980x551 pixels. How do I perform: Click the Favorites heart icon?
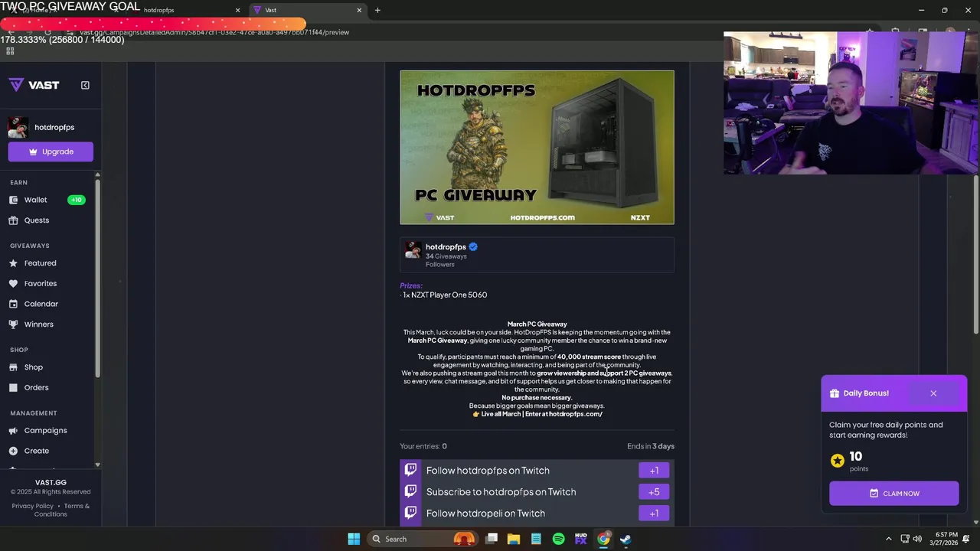tap(13, 283)
